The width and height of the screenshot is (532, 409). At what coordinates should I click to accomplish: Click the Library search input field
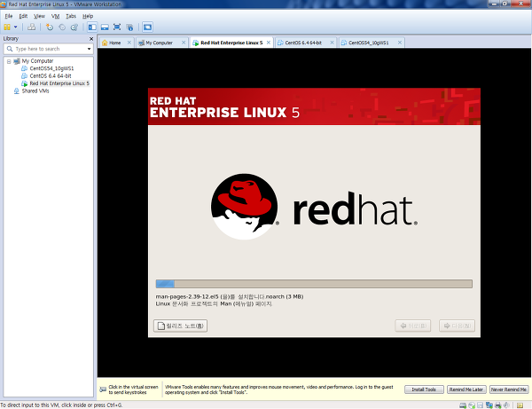tap(51, 49)
